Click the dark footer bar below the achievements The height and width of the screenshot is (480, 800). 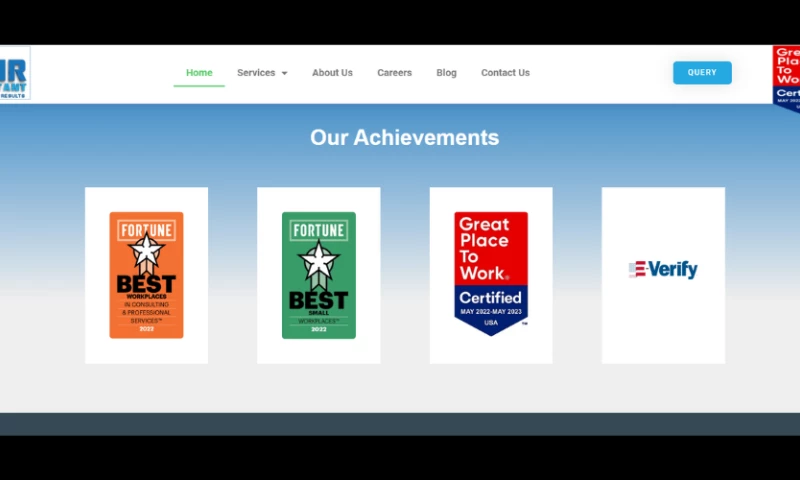tap(400, 424)
